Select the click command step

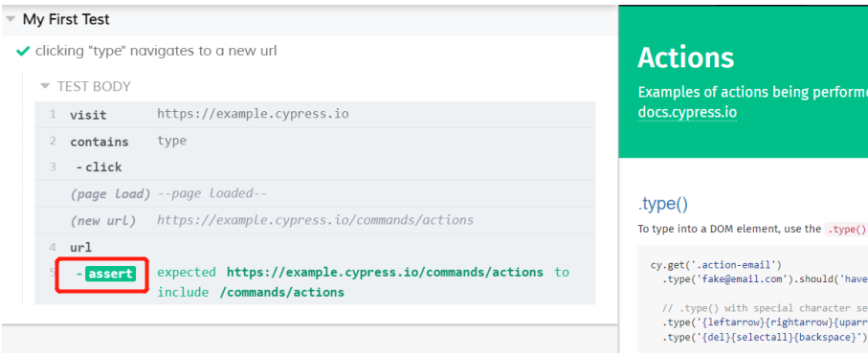tap(315, 167)
